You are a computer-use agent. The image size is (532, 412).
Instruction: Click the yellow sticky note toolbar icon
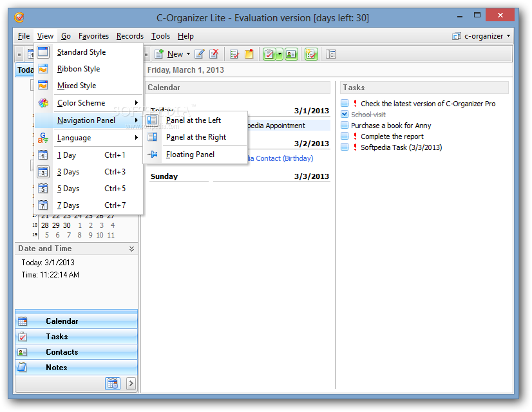point(249,54)
